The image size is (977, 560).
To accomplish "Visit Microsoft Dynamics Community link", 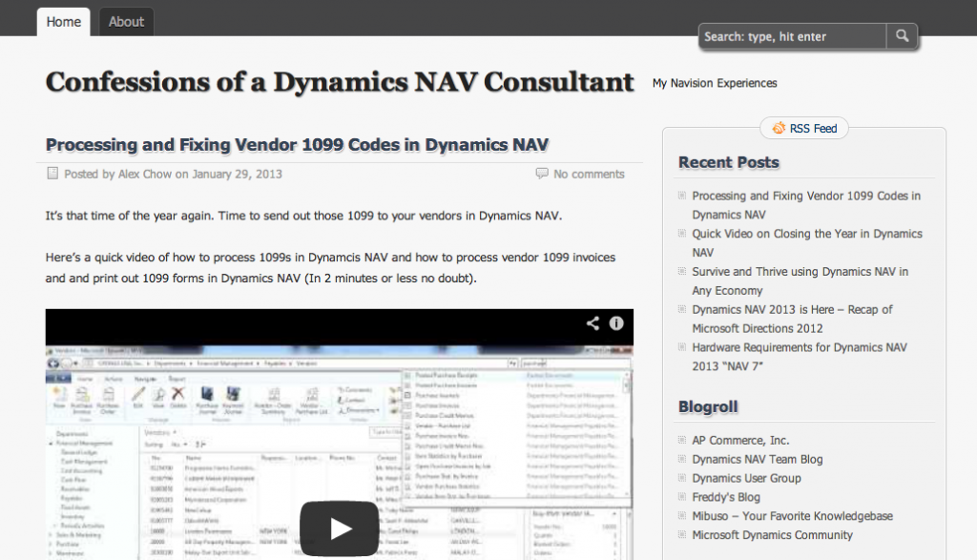I will 772,535.
